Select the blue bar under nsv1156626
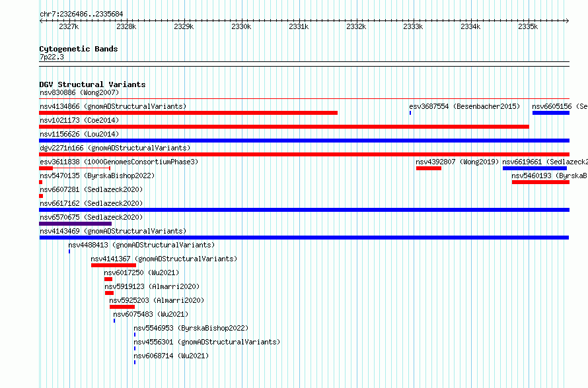Screen dimensions: 588x388 [x=304, y=141]
